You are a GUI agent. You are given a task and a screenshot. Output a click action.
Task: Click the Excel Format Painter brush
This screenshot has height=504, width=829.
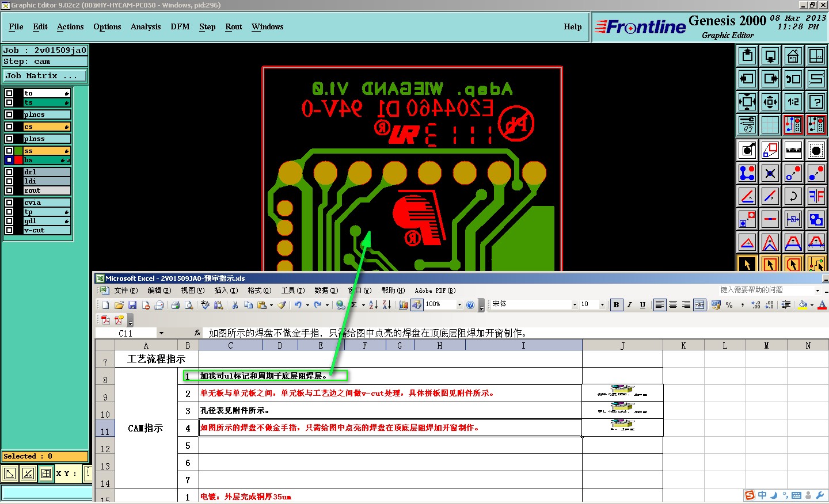282,305
